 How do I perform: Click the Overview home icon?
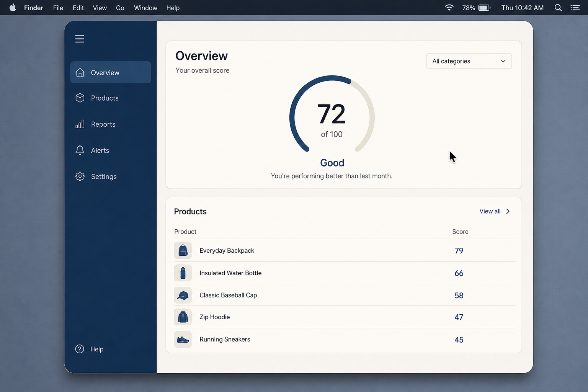tap(80, 72)
